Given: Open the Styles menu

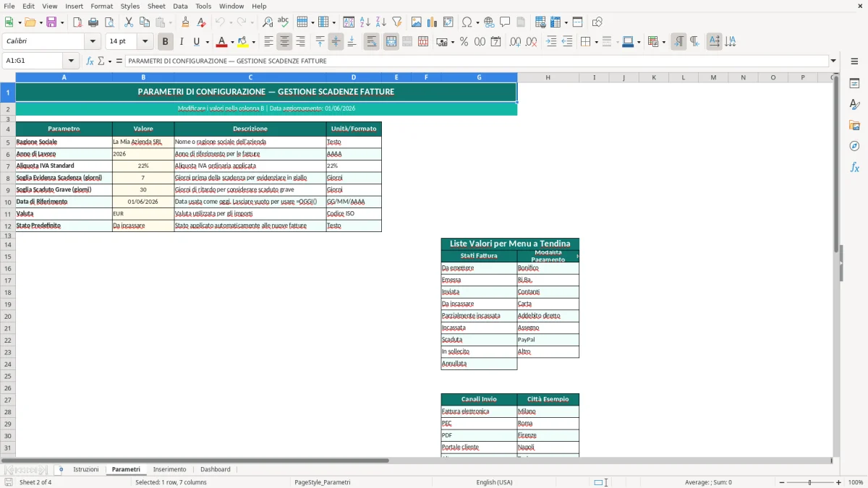Looking at the screenshot, I should [130, 6].
